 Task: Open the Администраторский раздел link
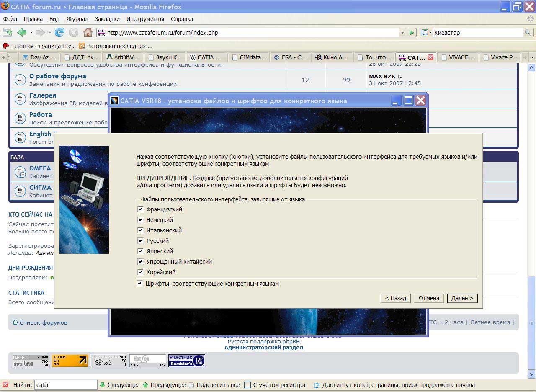coord(264,347)
